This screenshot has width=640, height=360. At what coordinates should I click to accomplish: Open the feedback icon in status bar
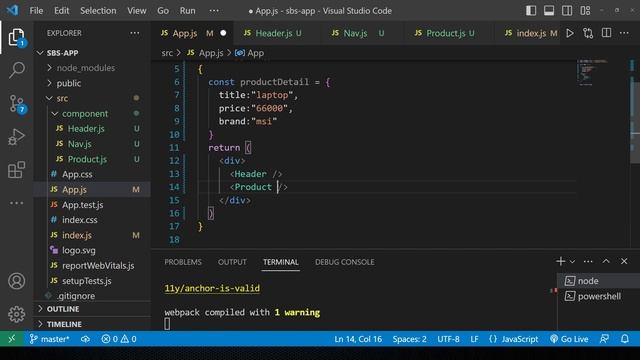click(604, 339)
